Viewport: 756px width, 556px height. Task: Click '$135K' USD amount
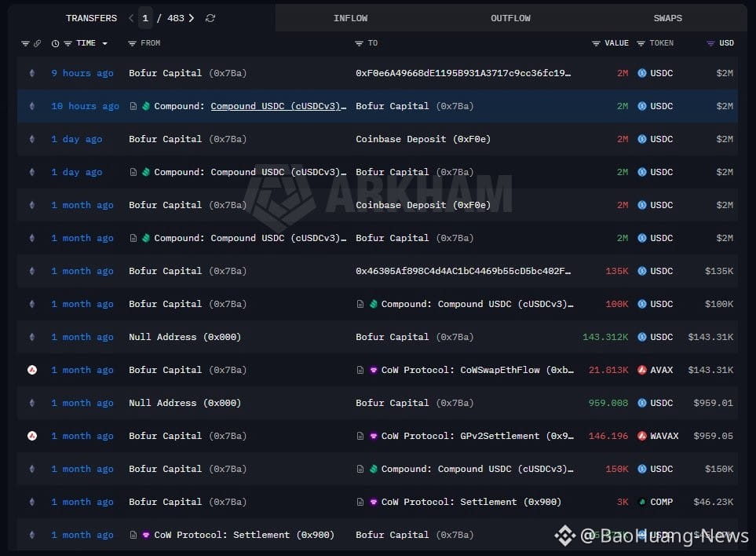(x=719, y=271)
